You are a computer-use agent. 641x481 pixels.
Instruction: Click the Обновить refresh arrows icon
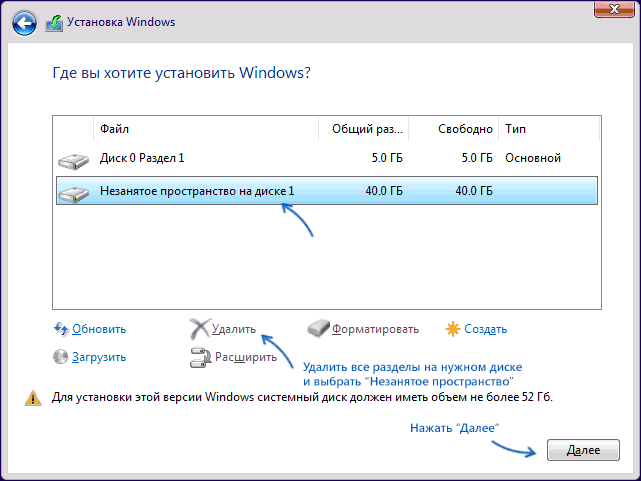point(61,329)
